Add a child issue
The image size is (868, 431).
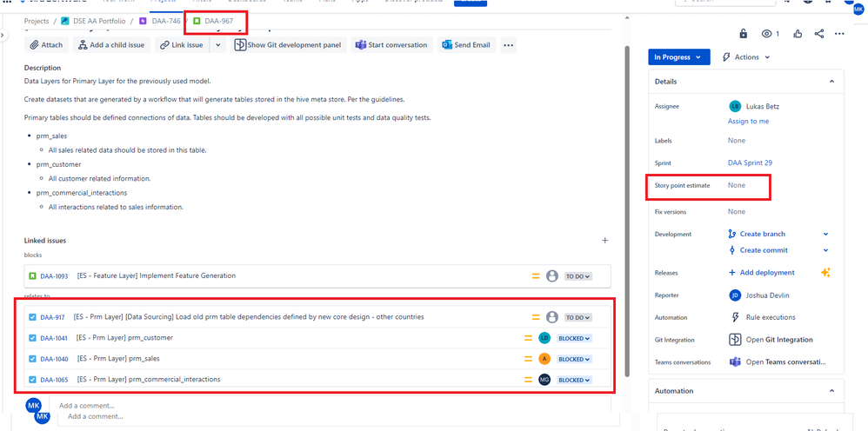[x=112, y=45]
